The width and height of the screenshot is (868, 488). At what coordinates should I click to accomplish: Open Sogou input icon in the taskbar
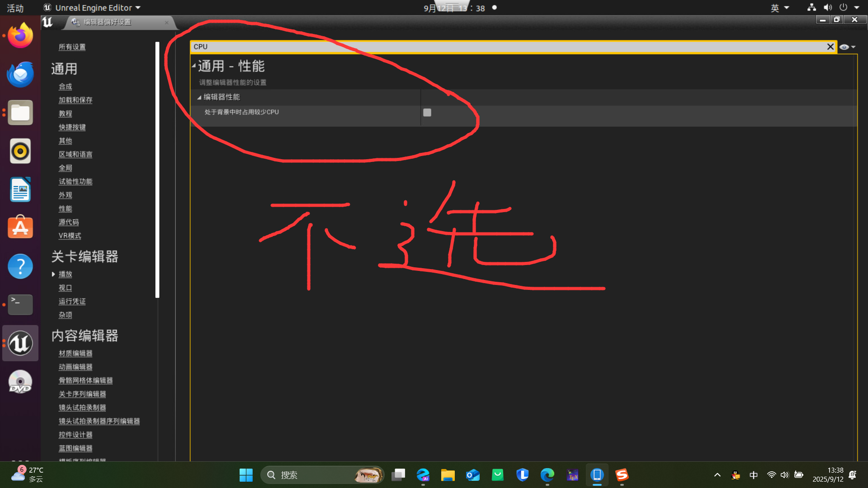[x=622, y=475]
